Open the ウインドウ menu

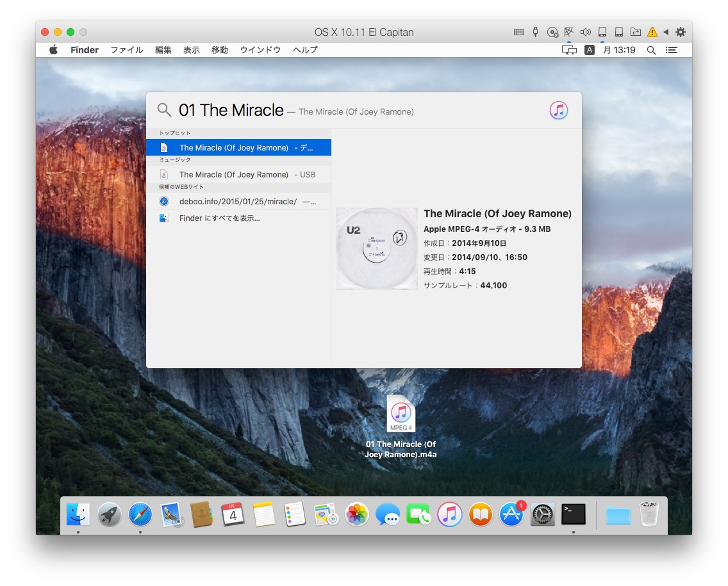260,50
